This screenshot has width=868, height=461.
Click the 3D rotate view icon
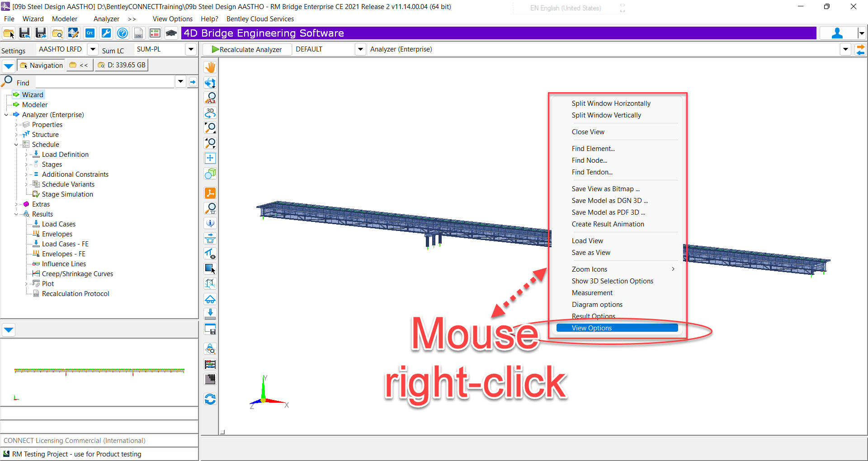pyautogui.click(x=210, y=113)
